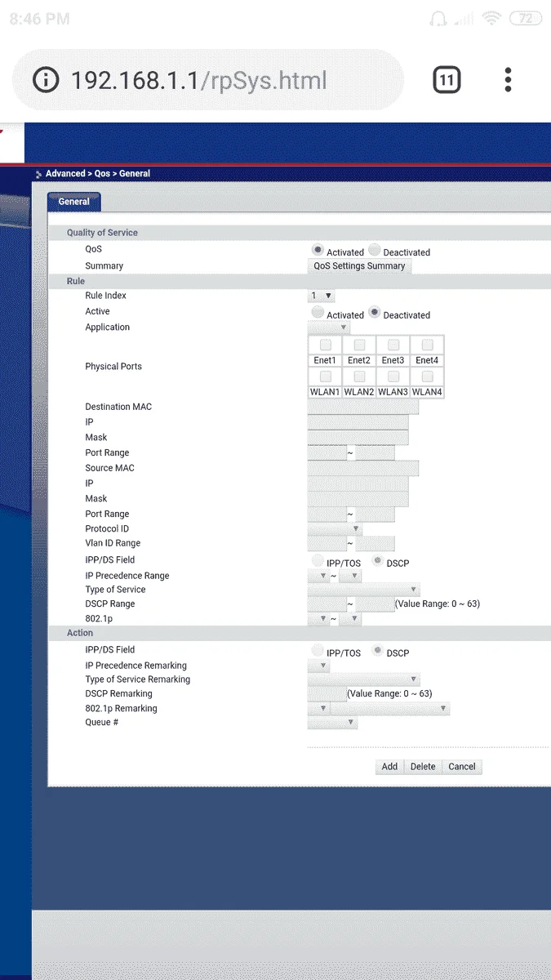Set rule Active to Activated
Image resolution: width=551 pixels, height=980 pixels.
click(318, 312)
